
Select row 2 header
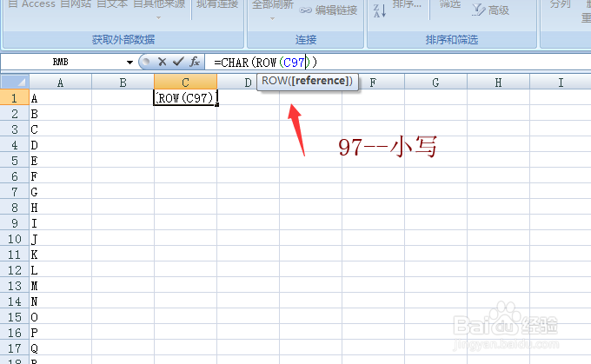14,114
